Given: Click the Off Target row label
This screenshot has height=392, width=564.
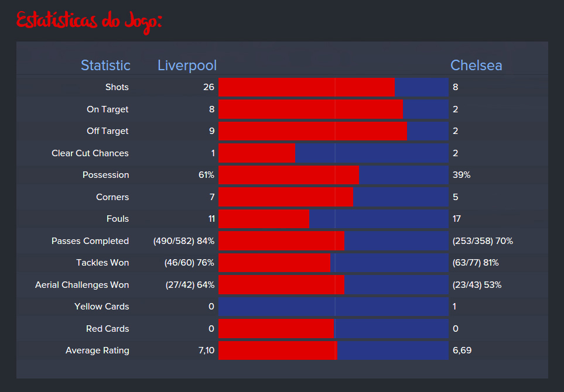Looking at the screenshot, I should (107, 130).
